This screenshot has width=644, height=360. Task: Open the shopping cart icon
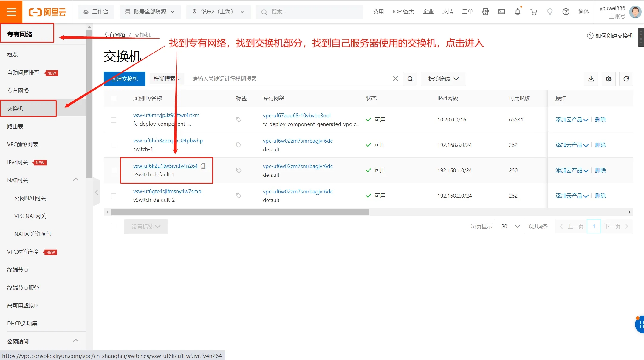click(534, 12)
